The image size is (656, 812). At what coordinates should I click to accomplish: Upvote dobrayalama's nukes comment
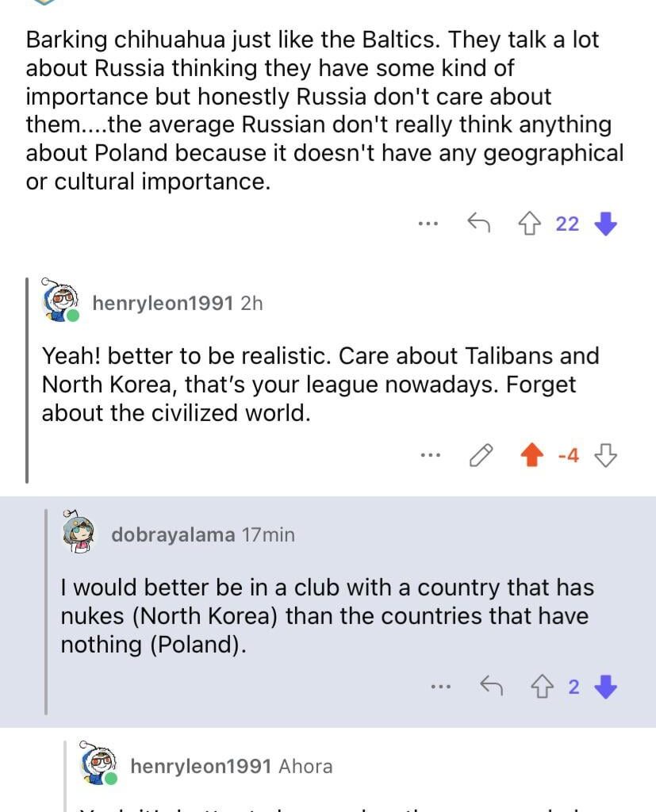click(x=544, y=686)
